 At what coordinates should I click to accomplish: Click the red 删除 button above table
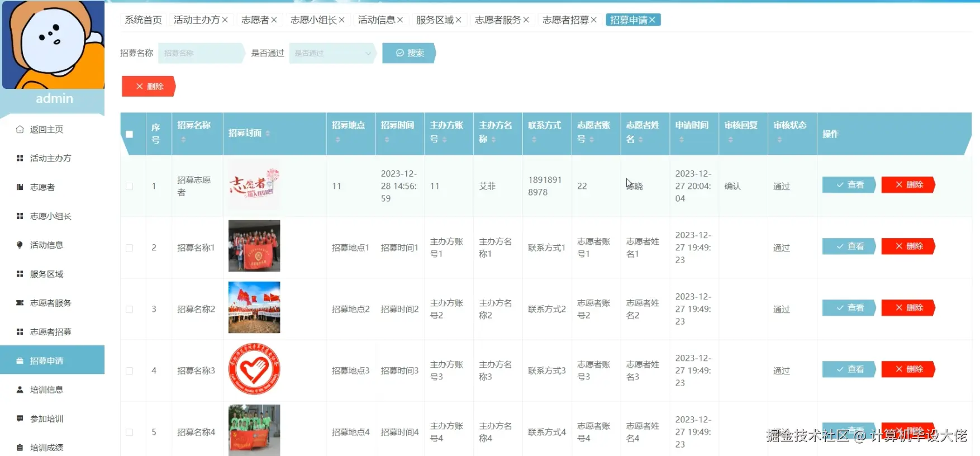(149, 87)
